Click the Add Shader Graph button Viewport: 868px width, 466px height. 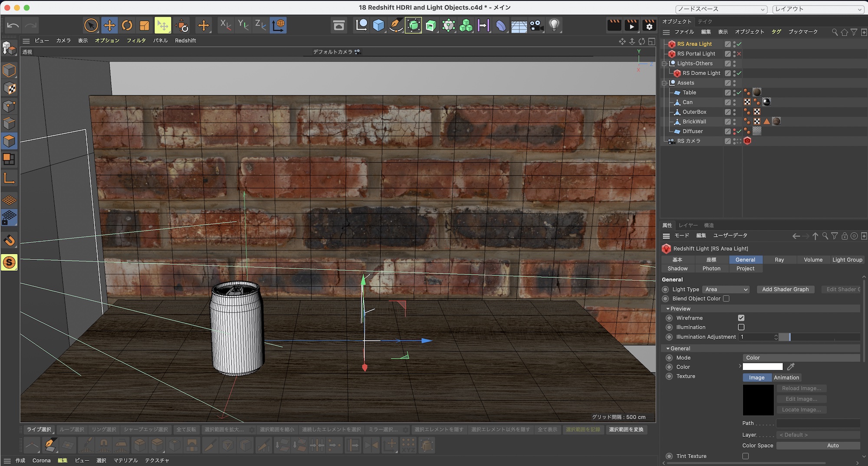pyautogui.click(x=785, y=289)
